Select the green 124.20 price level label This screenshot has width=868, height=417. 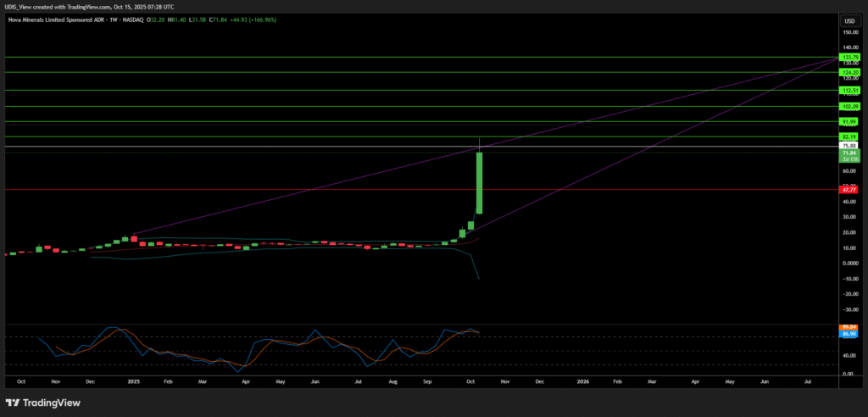pos(849,72)
